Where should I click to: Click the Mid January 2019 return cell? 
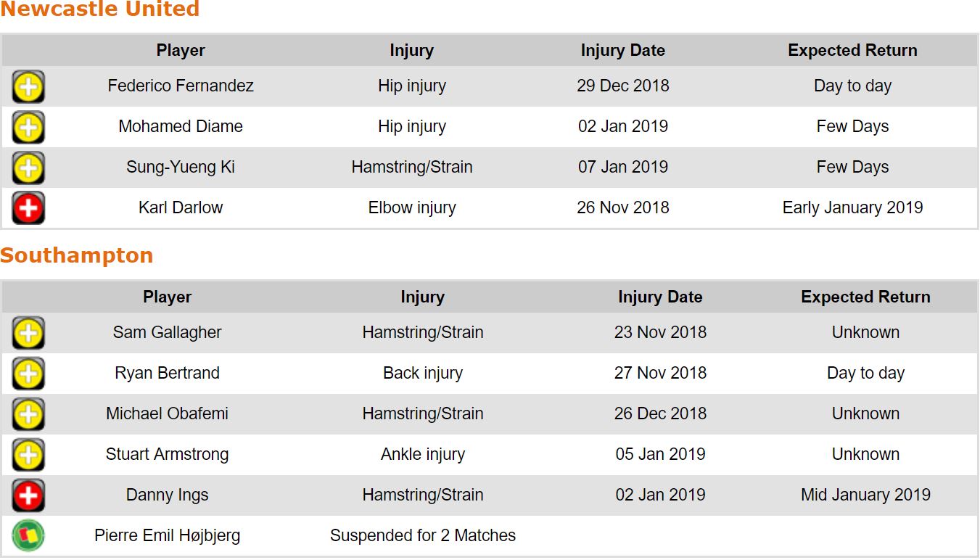[x=865, y=495]
